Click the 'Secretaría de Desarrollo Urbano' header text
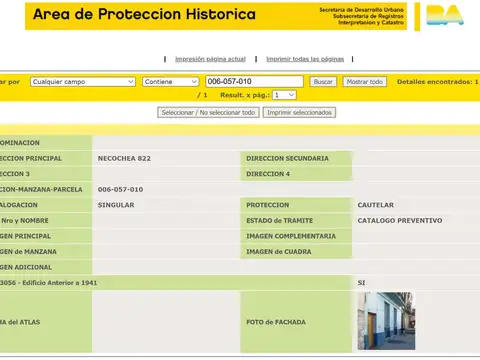Screen dimensions: 480x360 coord(361,10)
